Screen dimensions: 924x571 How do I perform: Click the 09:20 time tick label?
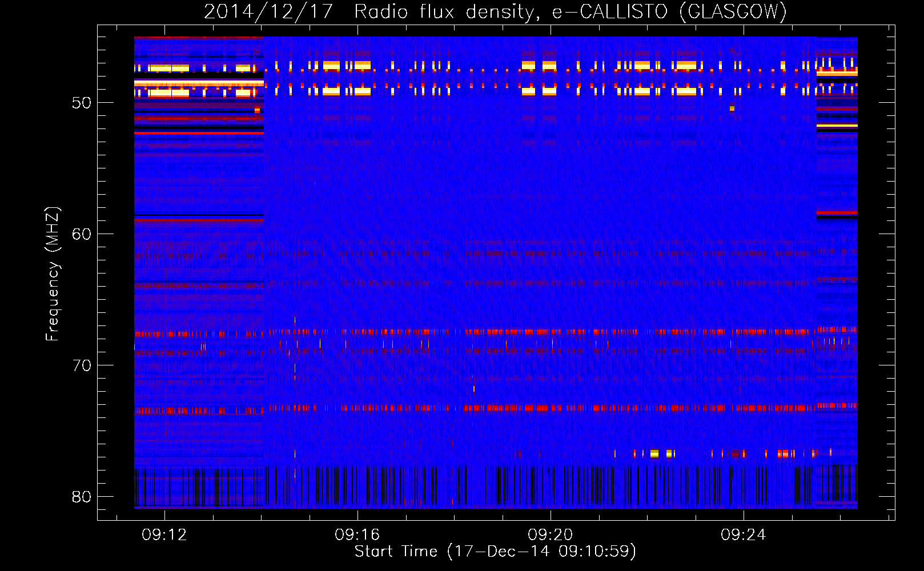[551, 535]
